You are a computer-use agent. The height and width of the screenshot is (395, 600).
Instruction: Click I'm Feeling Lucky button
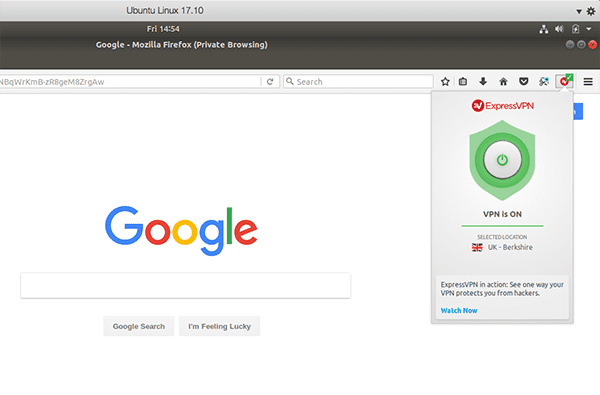coord(220,326)
